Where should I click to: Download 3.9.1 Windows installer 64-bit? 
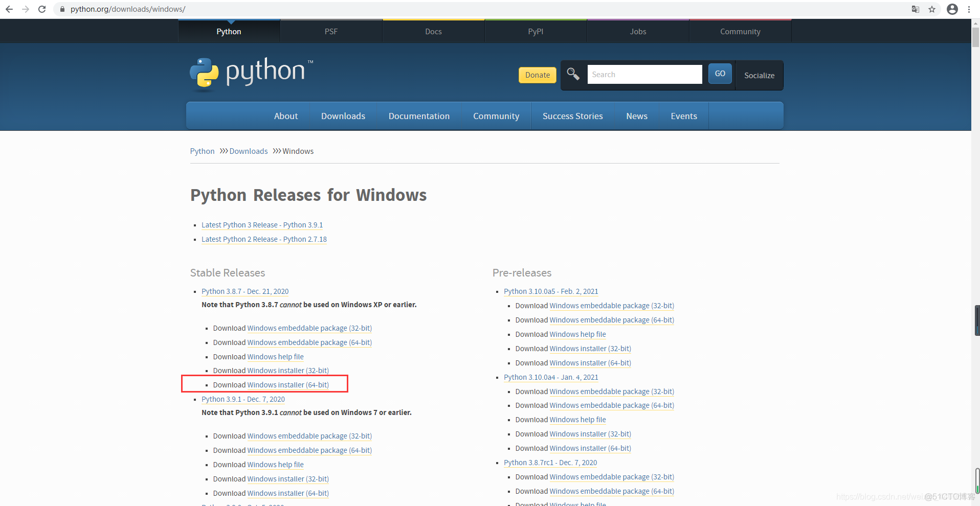(x=288, y=493)
